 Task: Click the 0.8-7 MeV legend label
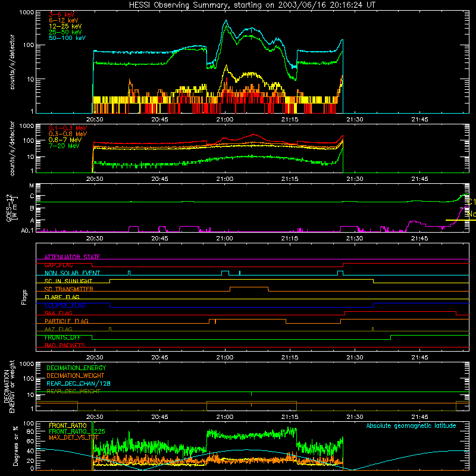pos(65,140)
